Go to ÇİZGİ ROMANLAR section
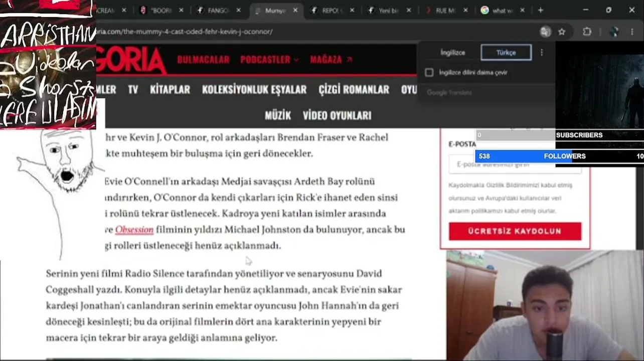This screenshot has height=361, width=644. tap(354, 90)
